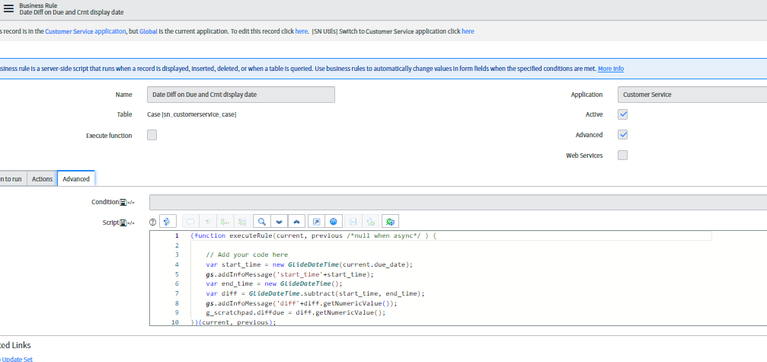The image size is (767, 362).
Task: Toggle the Active checkbox
Action: click(623, 114)
